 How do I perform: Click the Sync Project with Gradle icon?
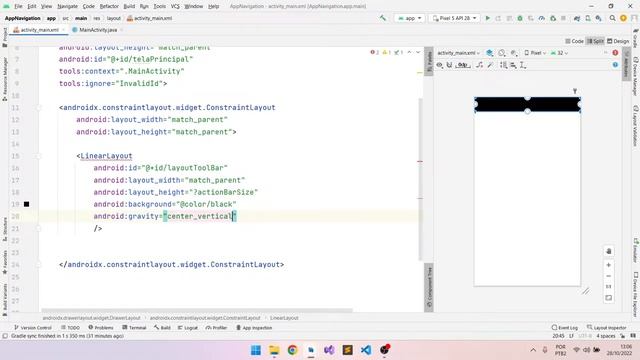tap(577, 18)
